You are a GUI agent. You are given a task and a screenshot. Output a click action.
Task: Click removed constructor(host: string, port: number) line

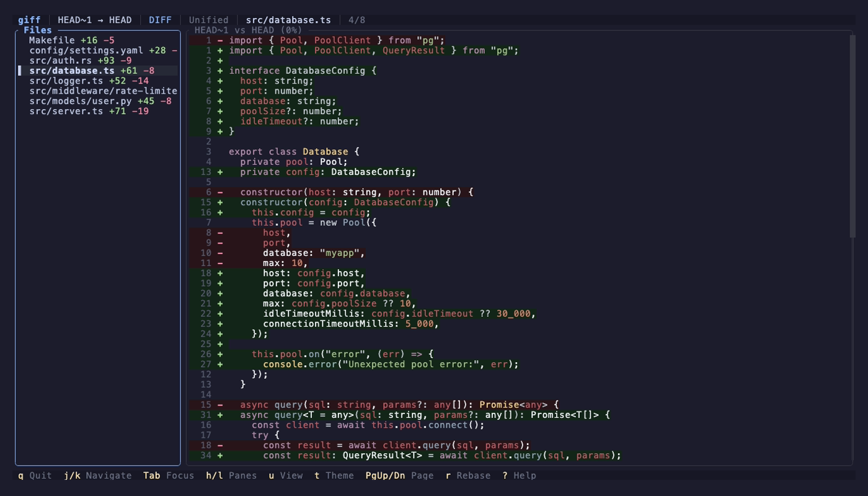pos(356,192)
